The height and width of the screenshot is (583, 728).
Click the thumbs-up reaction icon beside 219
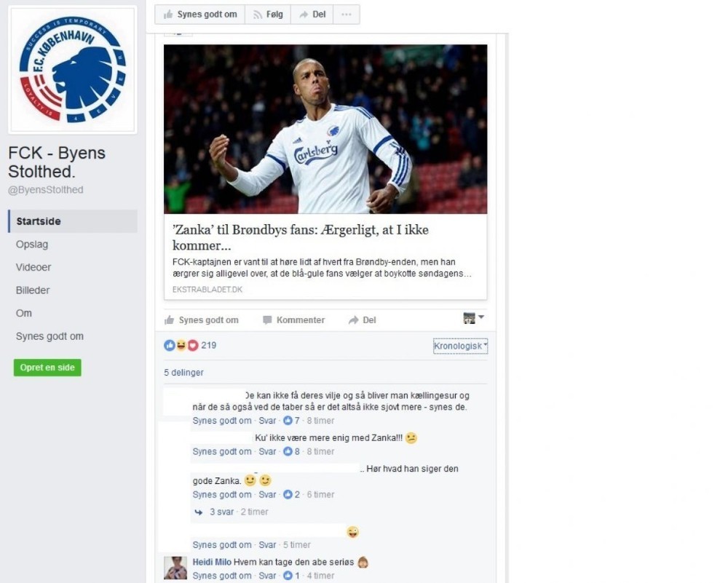tap(170, 345)
